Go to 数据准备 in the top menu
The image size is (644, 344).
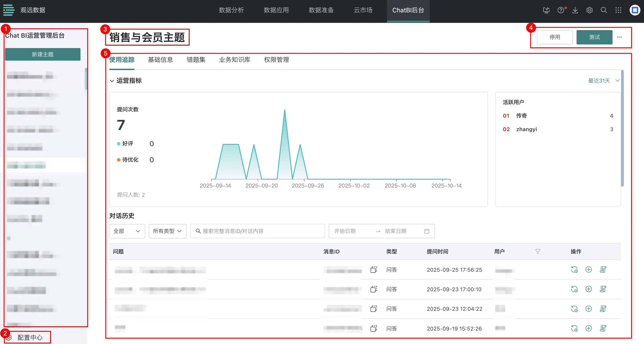(x=321, y=10)
